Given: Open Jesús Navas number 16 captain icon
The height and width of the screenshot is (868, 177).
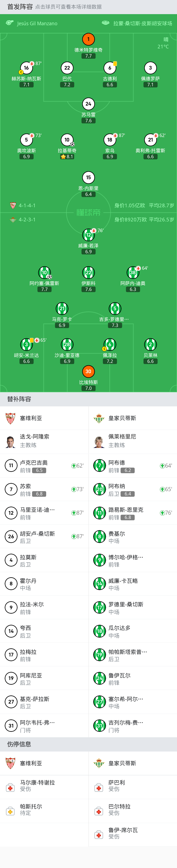Looking at the screenshot, I should click(x=26, y=68).
